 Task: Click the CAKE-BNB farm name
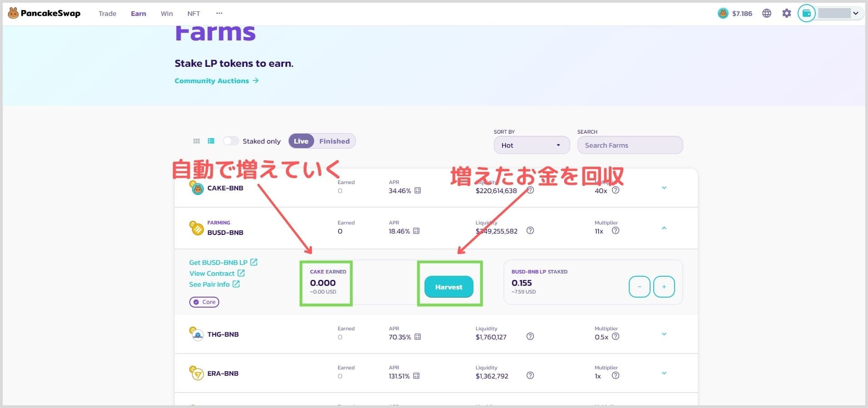225,188
